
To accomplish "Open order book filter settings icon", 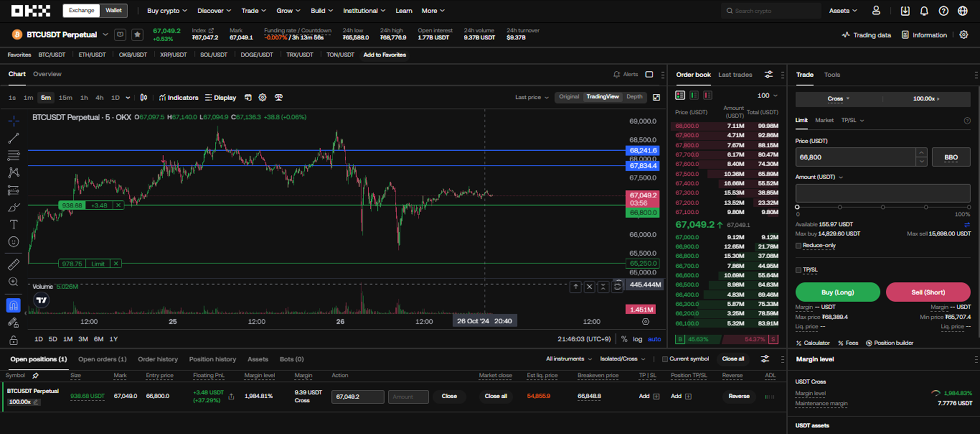I will [x=768, y=74].
